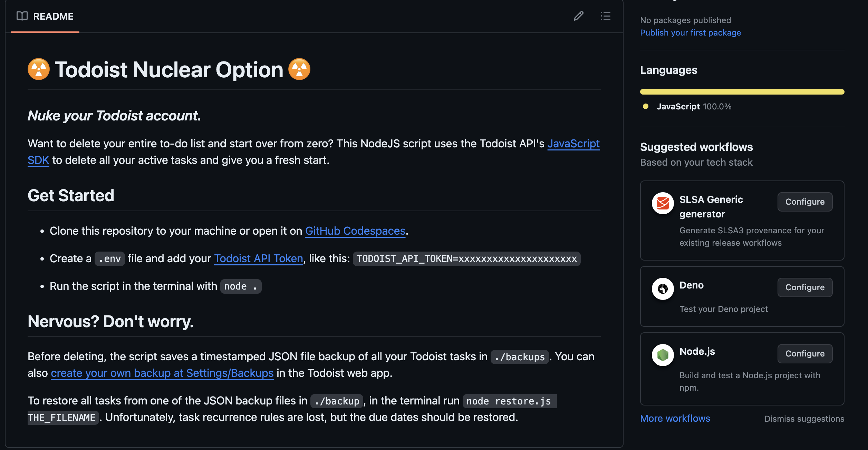Click the yellow dot next to JavaScript
Image resolution: width=868 pixels, height=450 pixels.
pyautogui.click(x=645, y=107)
